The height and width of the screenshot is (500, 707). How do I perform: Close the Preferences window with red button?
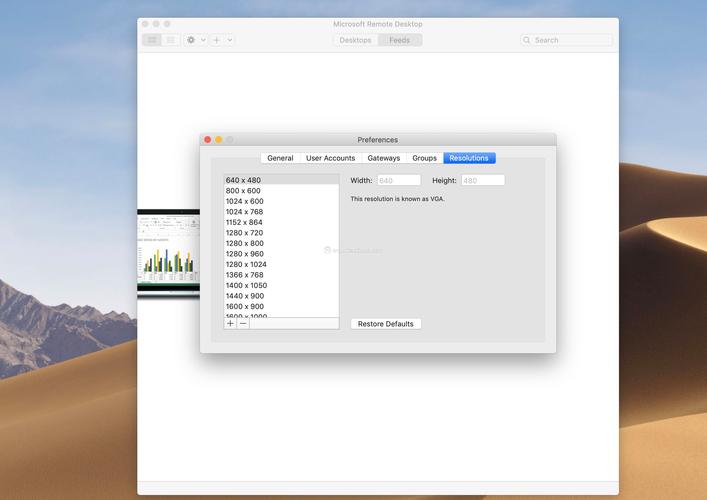coord(207,140)
